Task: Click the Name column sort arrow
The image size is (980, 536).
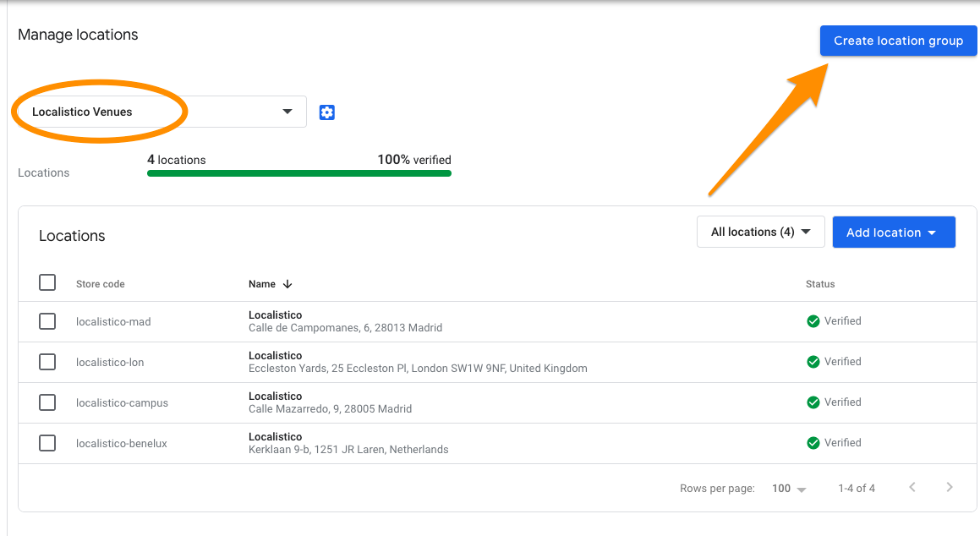Action: pyautogui.click(x=287, y=284)
